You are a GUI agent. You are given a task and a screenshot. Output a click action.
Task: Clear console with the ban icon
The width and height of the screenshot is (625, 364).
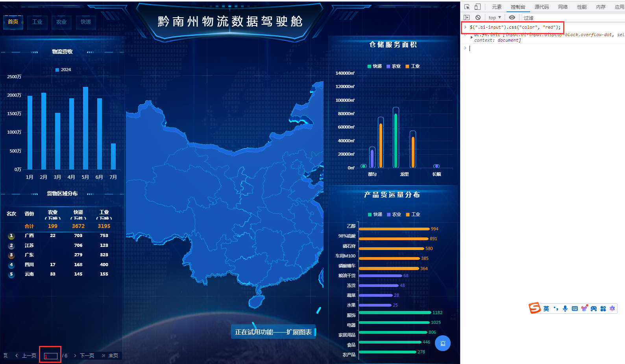(478, 17)
